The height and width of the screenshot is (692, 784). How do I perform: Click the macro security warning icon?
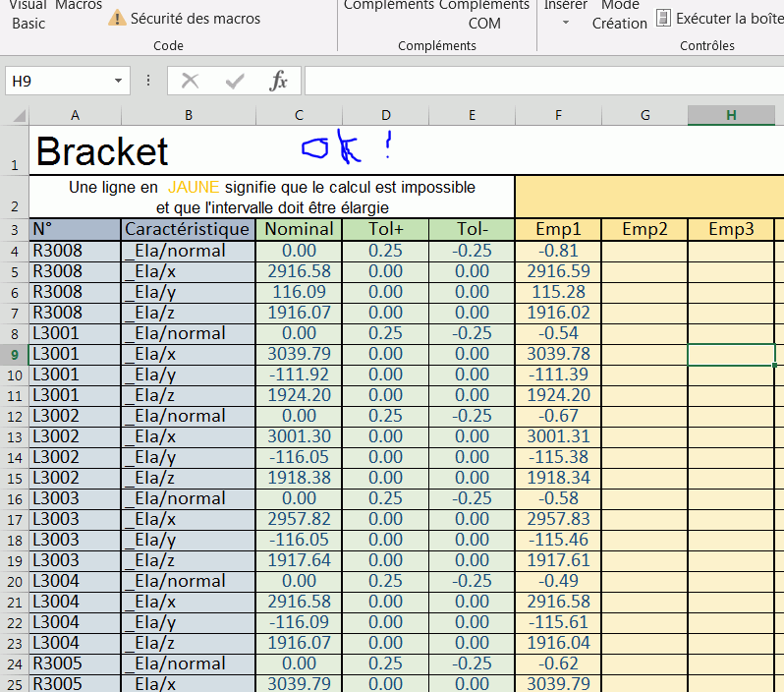pyautogui.click(x=117, y=18)
